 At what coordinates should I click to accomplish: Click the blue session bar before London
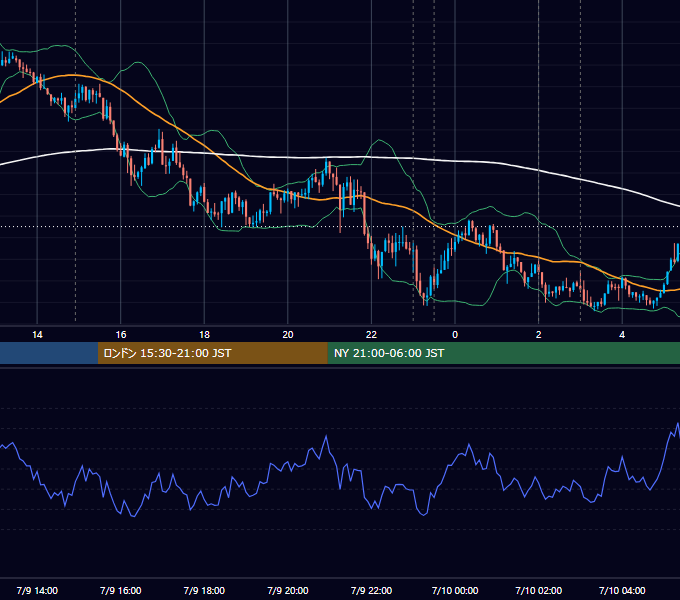49,353
